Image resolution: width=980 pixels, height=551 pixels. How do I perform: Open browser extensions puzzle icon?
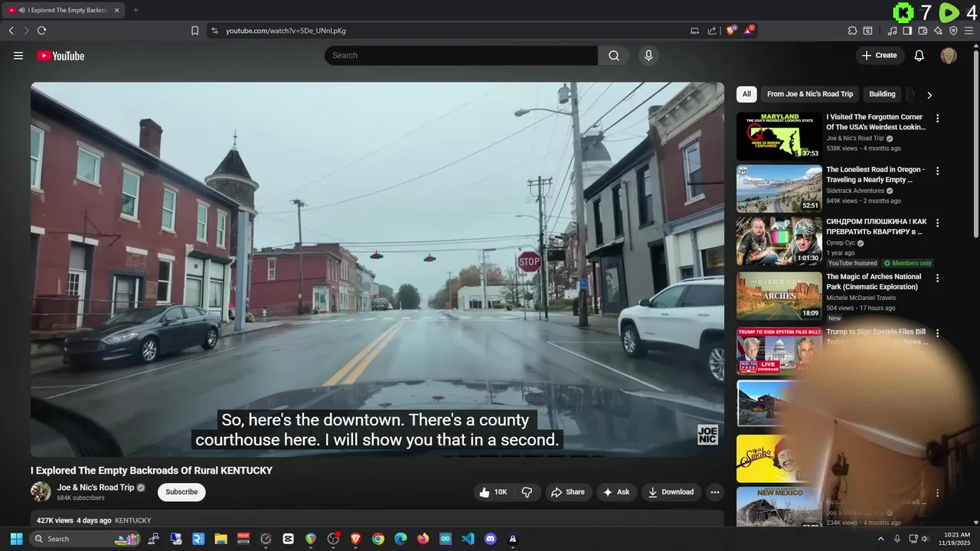tap(852, 31)
